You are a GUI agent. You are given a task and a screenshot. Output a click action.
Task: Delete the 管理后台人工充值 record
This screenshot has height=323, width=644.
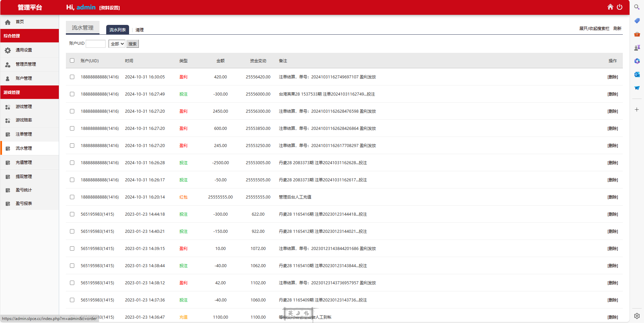coord(612,197)
